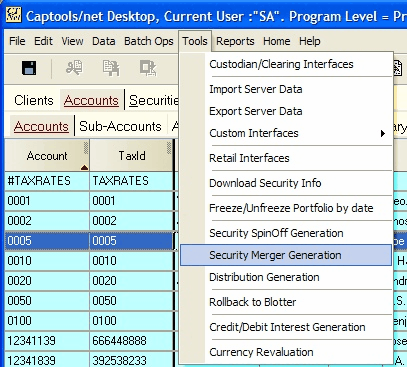The image size is (407, 367).
Task: Open the Reports menu
Action: (x=235, y=41)
